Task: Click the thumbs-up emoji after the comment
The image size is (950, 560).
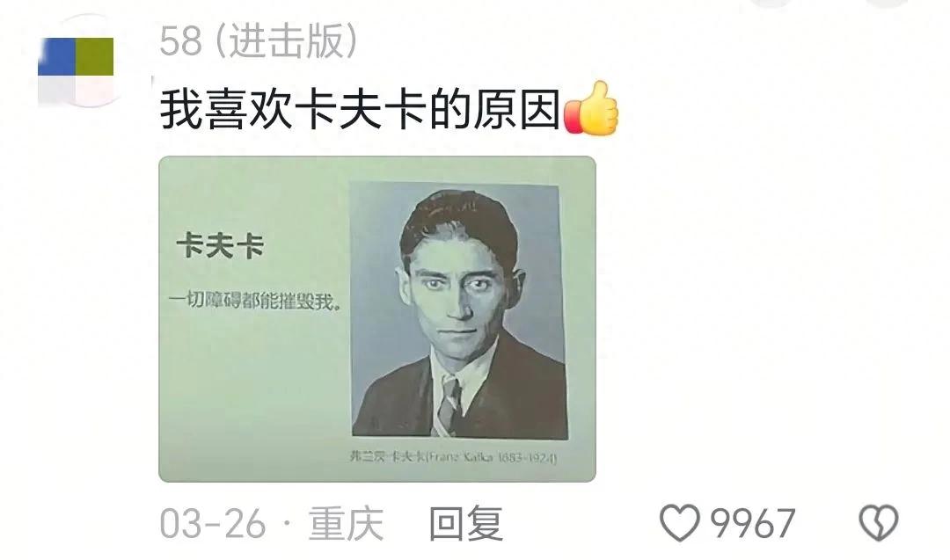Action: pyautogui.click(x=591, y=109)
